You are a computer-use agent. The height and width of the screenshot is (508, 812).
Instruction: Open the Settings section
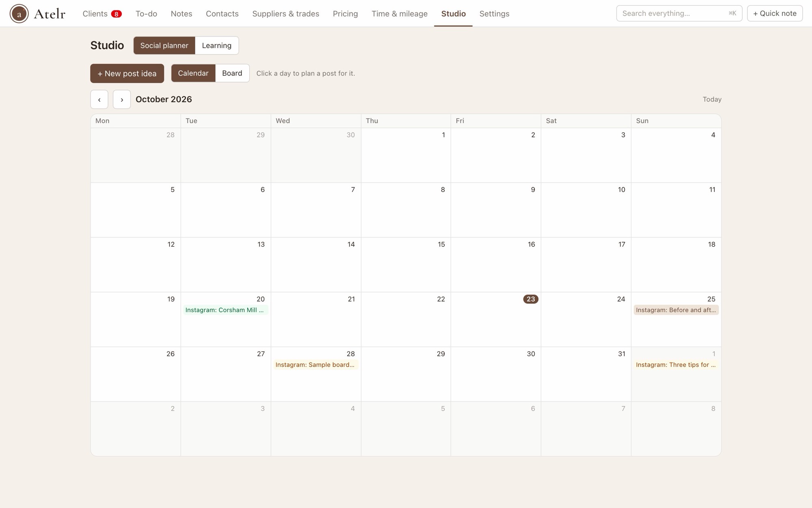[494, 13]
